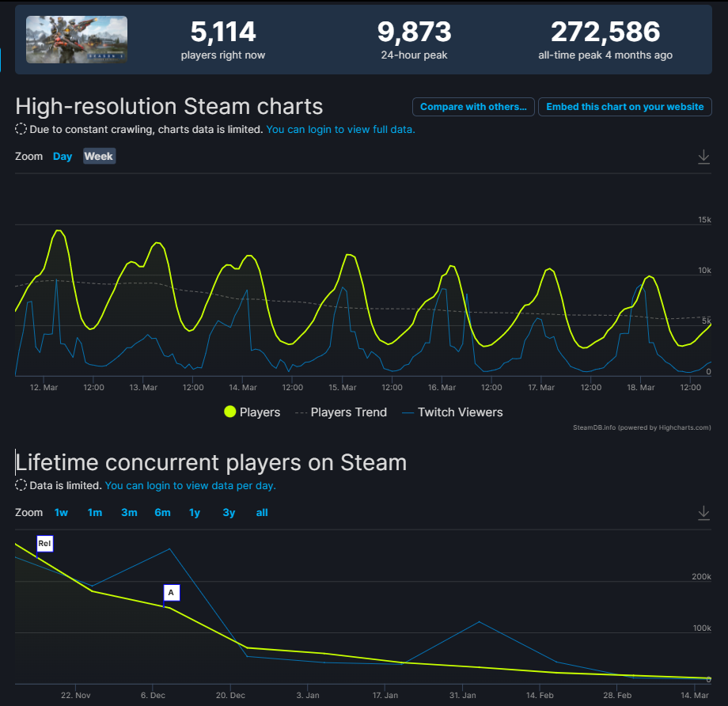Hide the Twitch Viewers series
The image size is (728, 706).
click(452, 412)
